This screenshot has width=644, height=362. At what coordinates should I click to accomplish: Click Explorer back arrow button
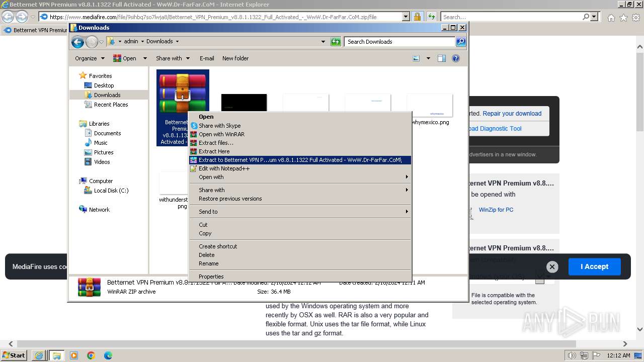click(x=77, y=42)
